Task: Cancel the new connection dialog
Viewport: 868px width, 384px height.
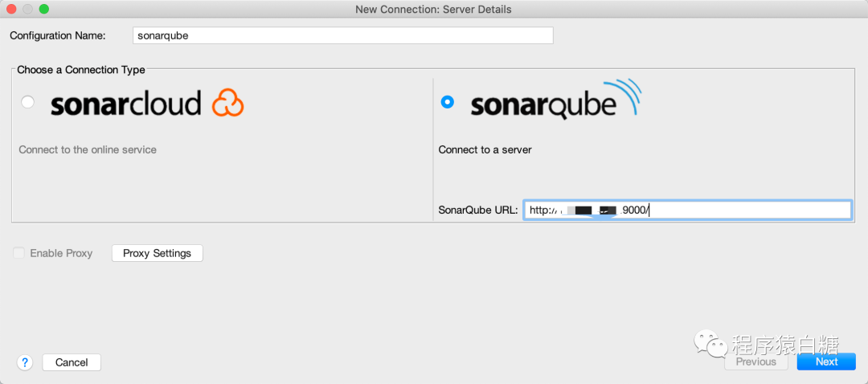Action: (x=72, y=362)
